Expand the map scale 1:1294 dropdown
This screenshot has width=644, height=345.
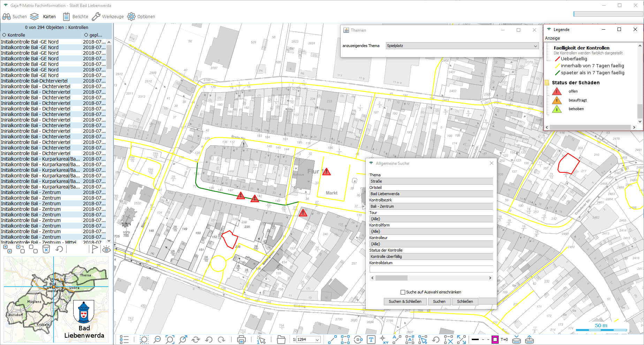[x=317, y=339]
